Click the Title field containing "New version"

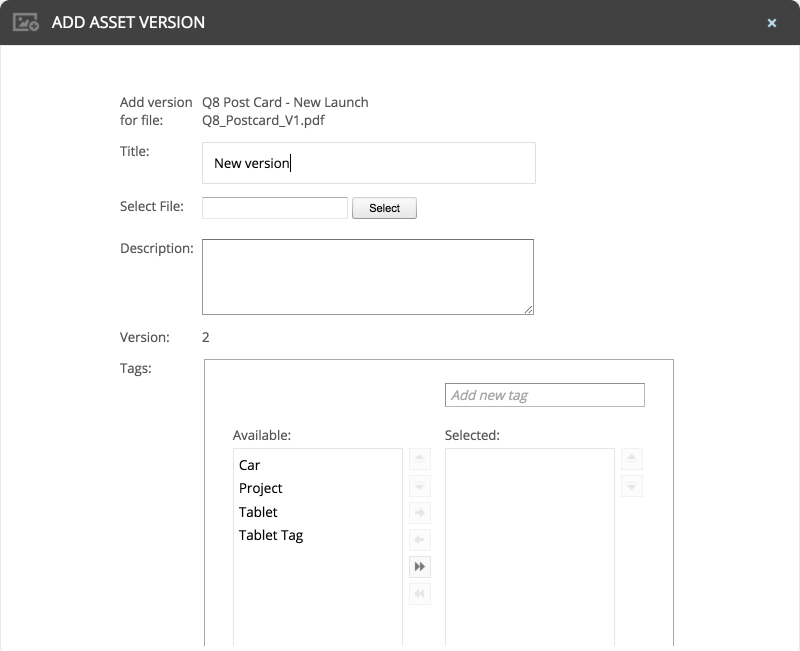[x=368, y=163]
